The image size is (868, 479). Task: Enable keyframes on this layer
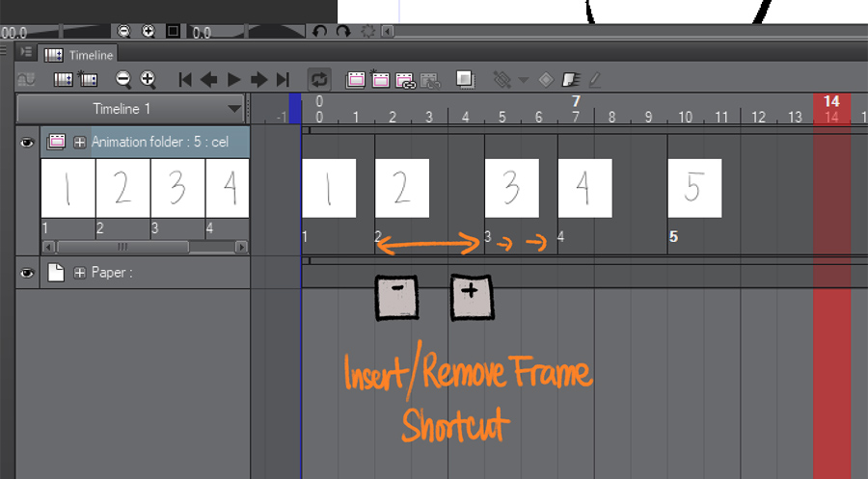[571, 80]
